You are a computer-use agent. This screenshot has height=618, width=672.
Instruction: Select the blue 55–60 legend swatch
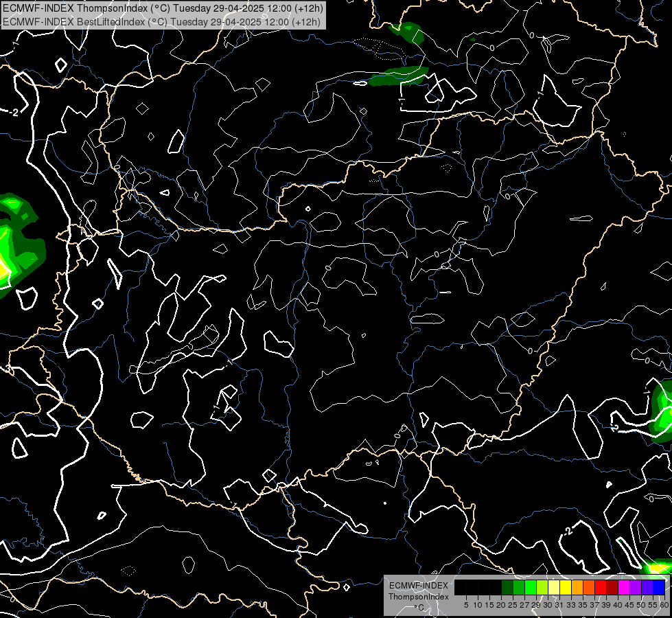659,587
